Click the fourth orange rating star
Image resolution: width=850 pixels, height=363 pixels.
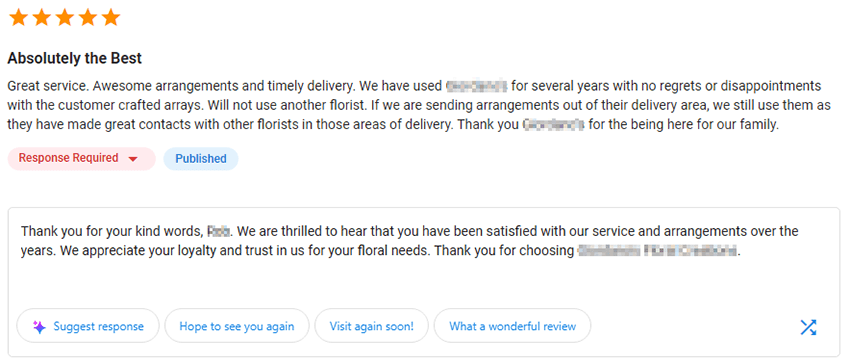click(x=88, y=17)
